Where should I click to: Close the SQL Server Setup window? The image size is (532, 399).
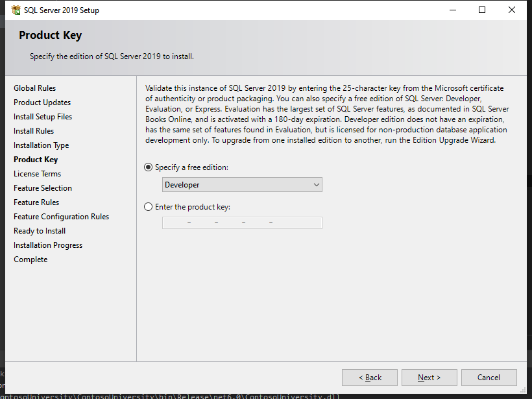(x=512, y=10)
